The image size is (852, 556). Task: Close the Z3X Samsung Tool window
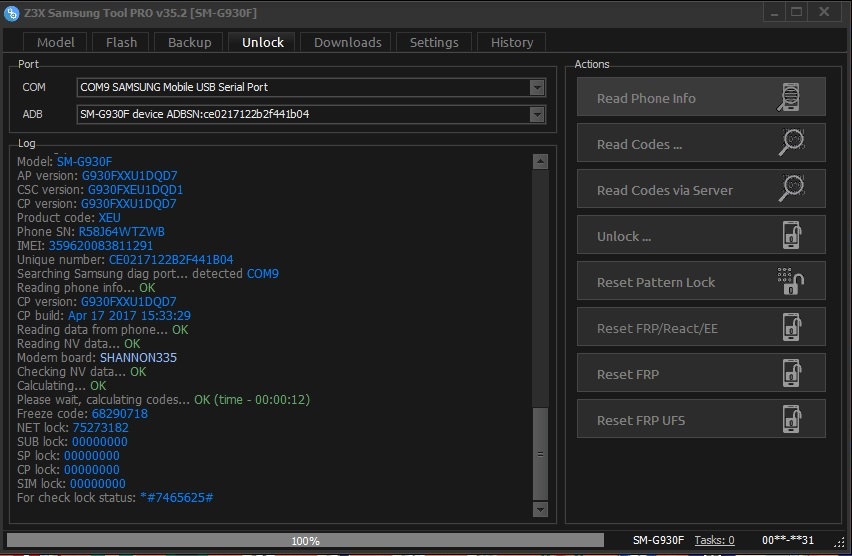[824, 13]
